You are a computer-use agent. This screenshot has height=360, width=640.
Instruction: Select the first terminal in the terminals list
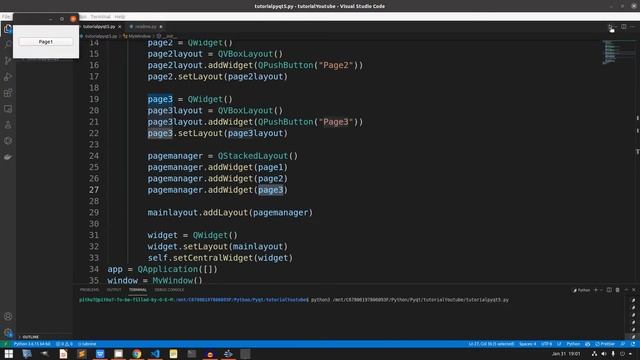pyautogui.click(x=633, y=300)
